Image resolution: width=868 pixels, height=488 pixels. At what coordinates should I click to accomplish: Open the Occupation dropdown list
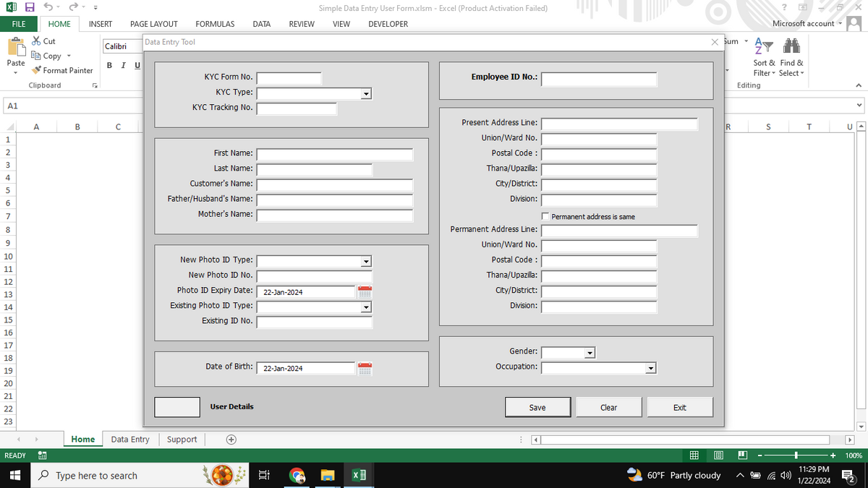click(650, 368)
